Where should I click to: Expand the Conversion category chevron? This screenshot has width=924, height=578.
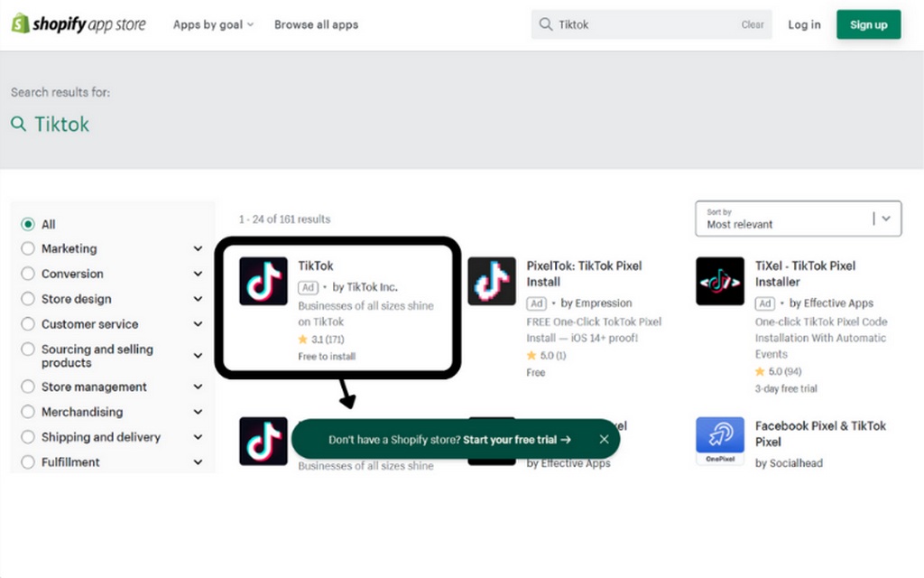pos(198,274)
